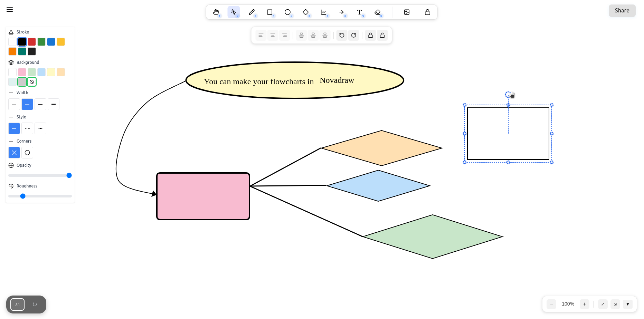The image size is (644, 319).
Task: Select sharp corners option
Action: pyautogui.click(x=14, y=153)
